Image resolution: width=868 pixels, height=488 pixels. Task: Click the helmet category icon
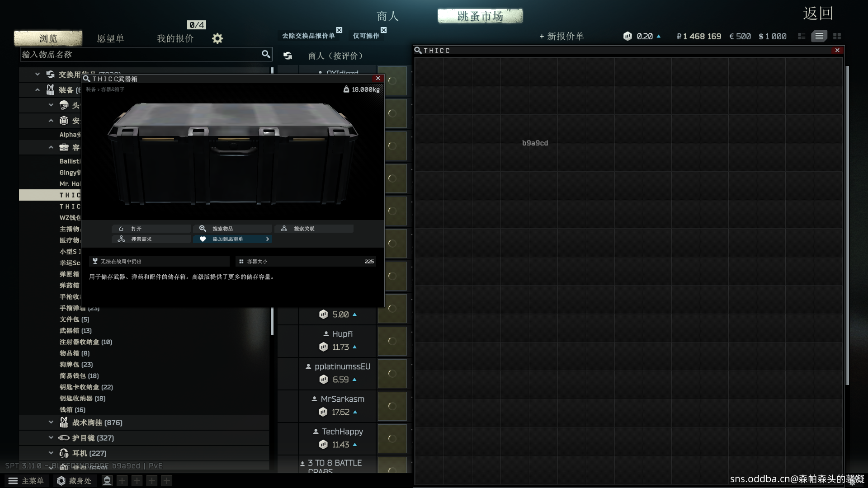click(x=64, y=105)
